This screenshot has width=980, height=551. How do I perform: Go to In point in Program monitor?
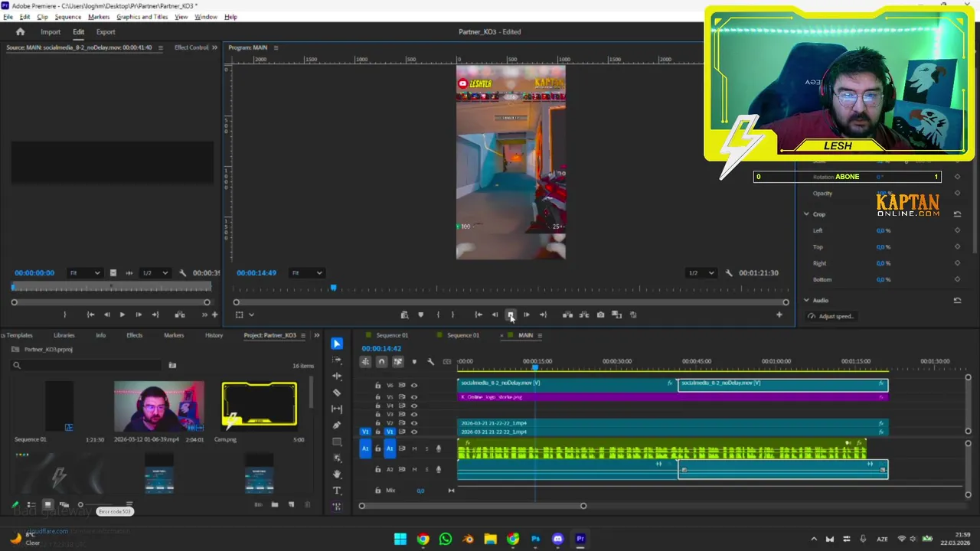(479, 315)
